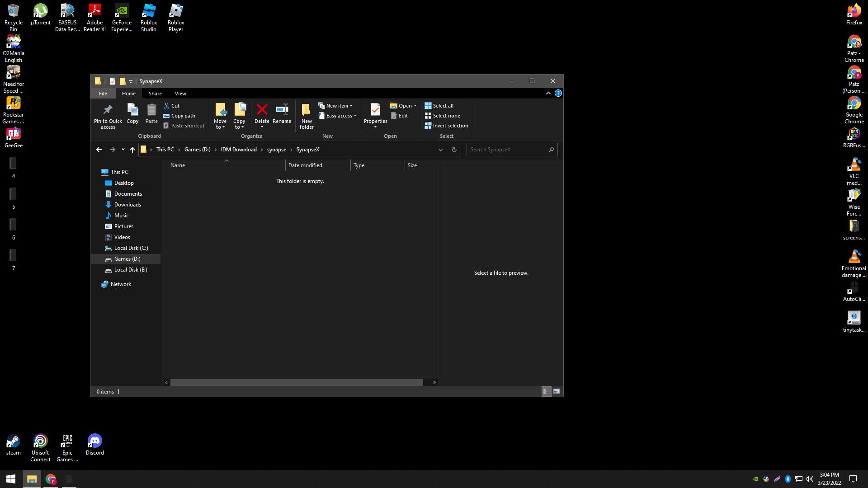
Task: Click the Rename icon in Organize group
Action: pos(282,110)
